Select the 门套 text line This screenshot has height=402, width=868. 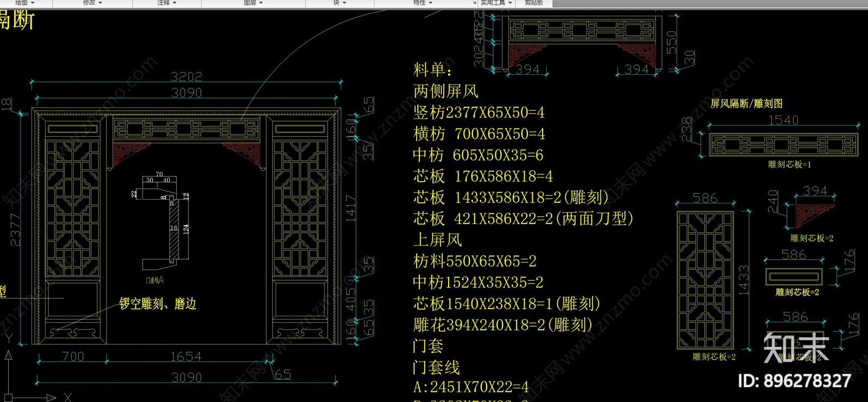[x=428, y=346]
